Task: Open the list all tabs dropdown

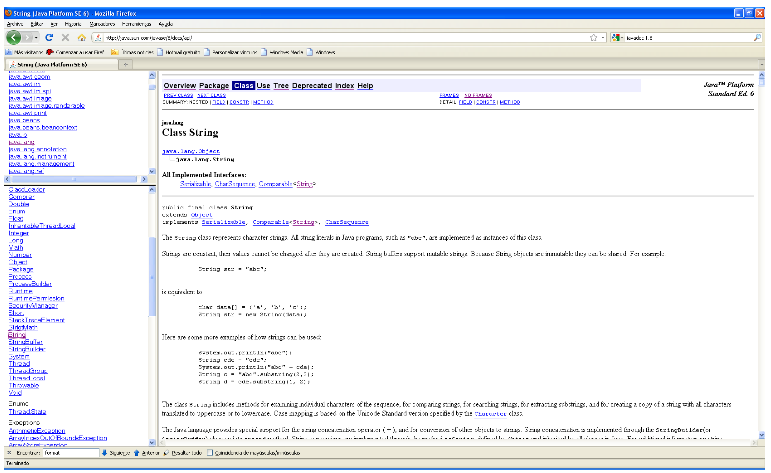Action: tap(760, 64)
